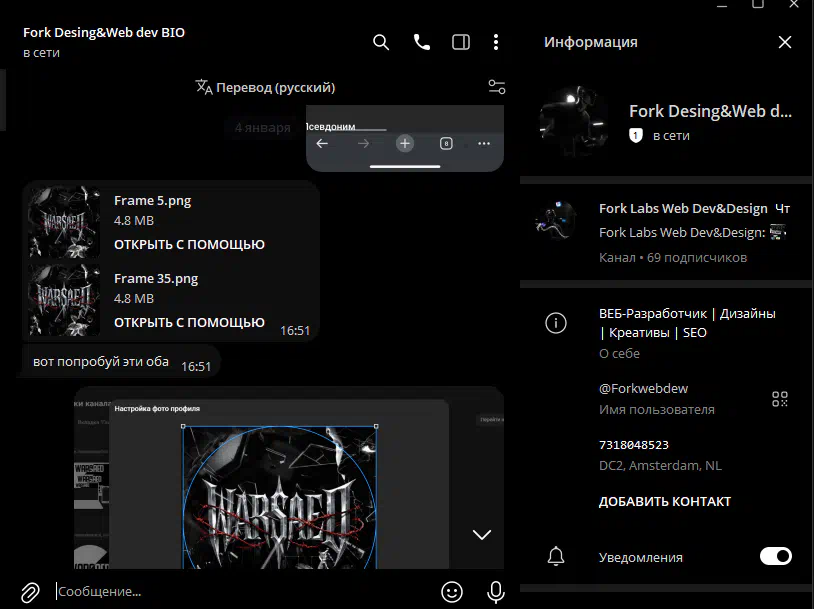Close the Information panel
Viewport: 814px width, 609px height.
click(x=785, y=42)
